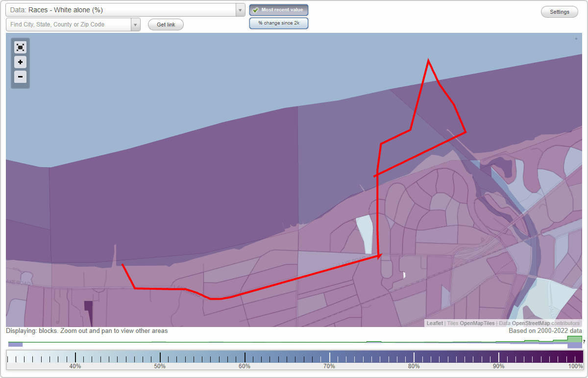Open the Data Races dropdown arrow
The height and width of the screenshot is (378, 588).
(x=240, y=10)
